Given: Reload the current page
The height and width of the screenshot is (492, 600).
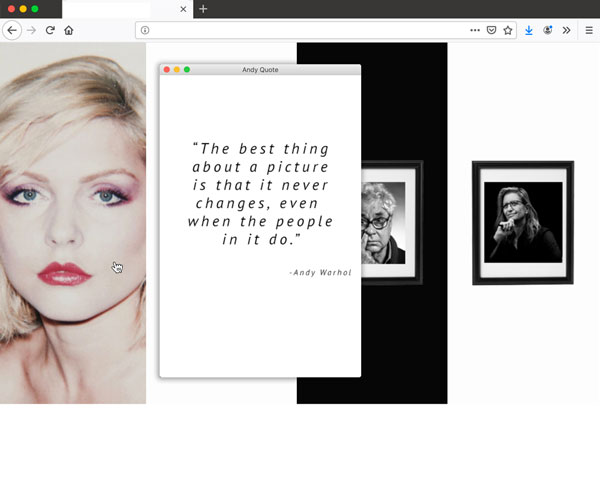Looking at the screenshot, I should (x=50, y=30).
